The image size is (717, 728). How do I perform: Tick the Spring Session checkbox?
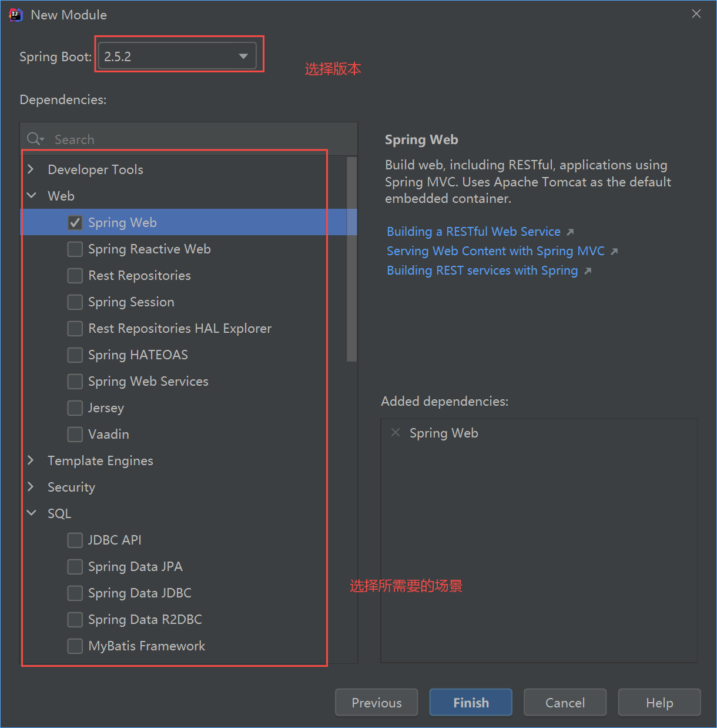[75, 302]
